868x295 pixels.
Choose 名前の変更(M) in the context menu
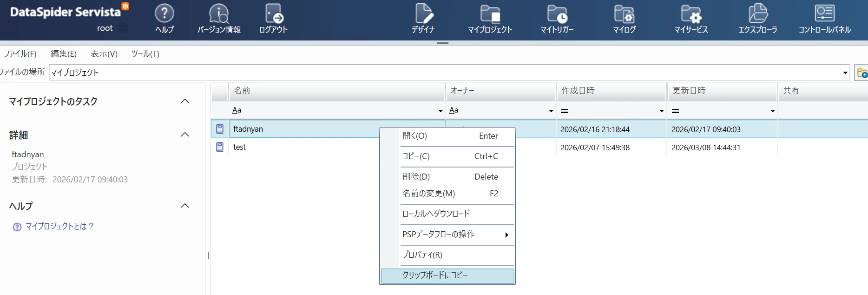[x=447, y=194]
